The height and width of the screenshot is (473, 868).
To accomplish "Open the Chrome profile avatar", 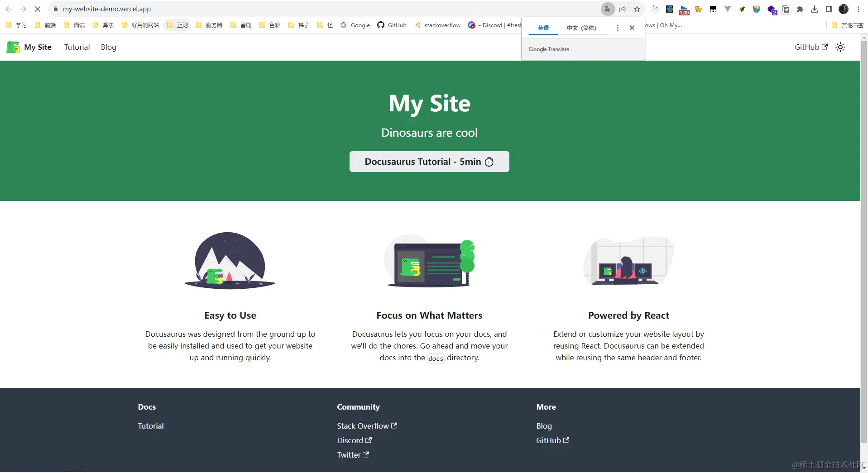I will tap(844, 9).
